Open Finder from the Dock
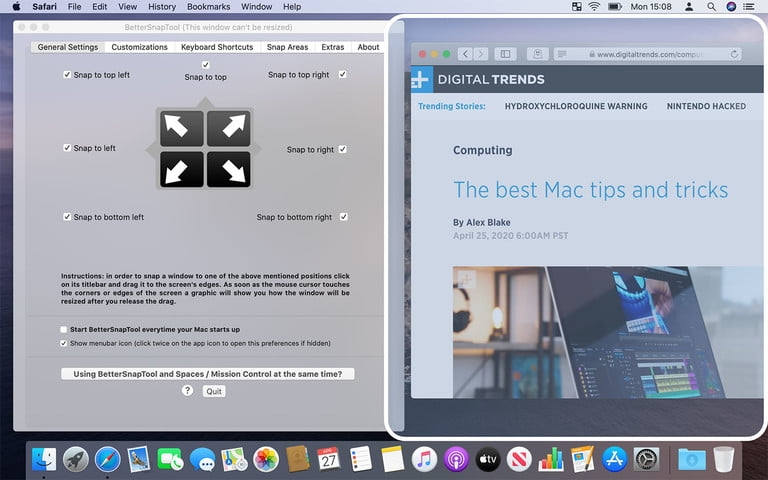This screenshot has height=480, width=768. pyautogui.click(x=44, y=460)
